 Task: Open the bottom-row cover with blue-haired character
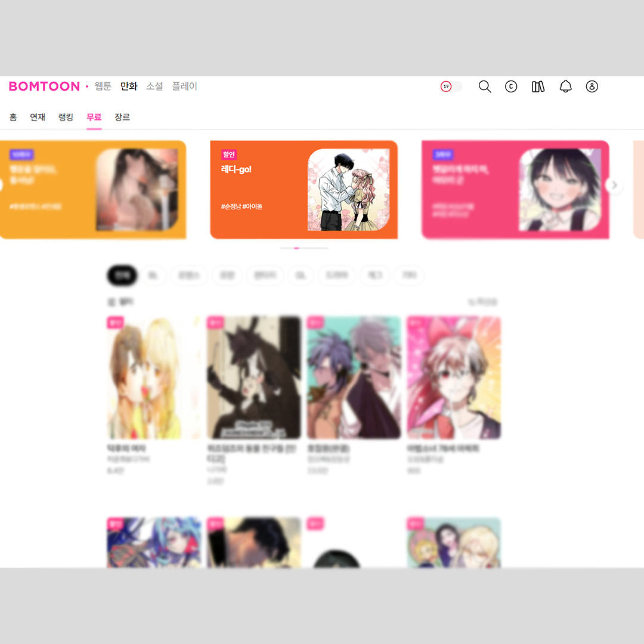click(154, 543)
